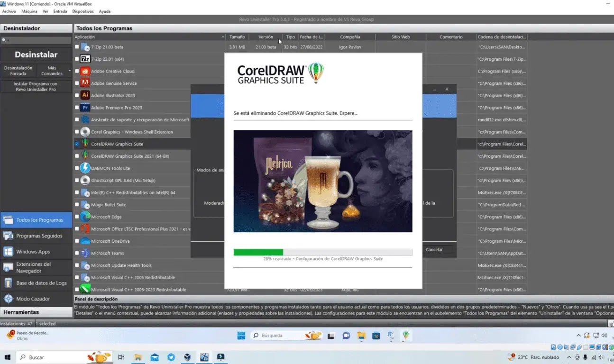Open the chat icon on the guest taskbar
The height and width of the screenshot is (364, 614).
347,336
